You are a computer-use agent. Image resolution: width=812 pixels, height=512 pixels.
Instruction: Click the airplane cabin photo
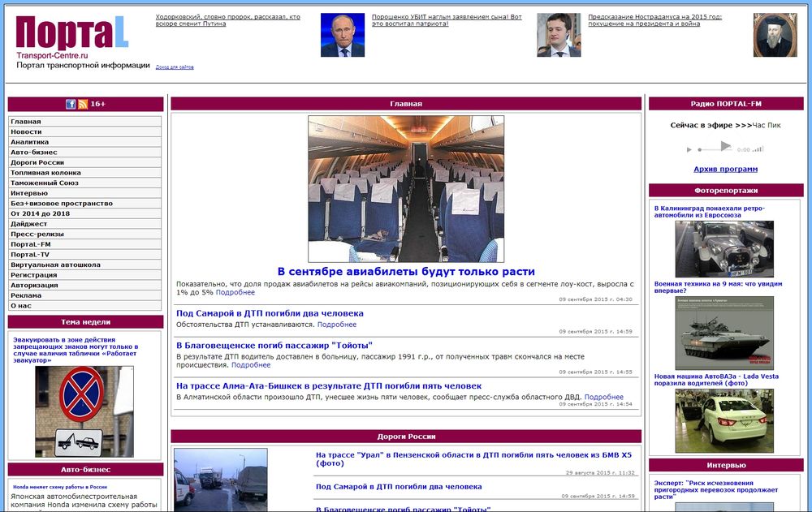point(406,189)
